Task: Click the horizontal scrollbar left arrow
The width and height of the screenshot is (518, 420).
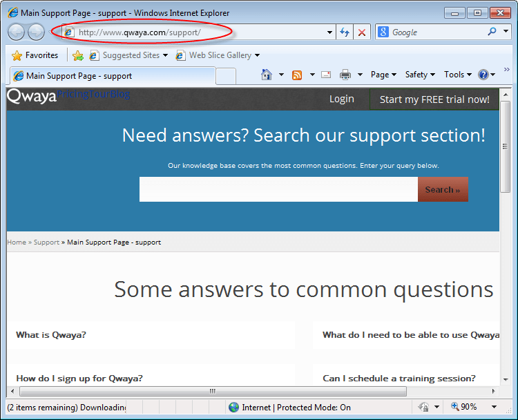Action: click(12, 391)
